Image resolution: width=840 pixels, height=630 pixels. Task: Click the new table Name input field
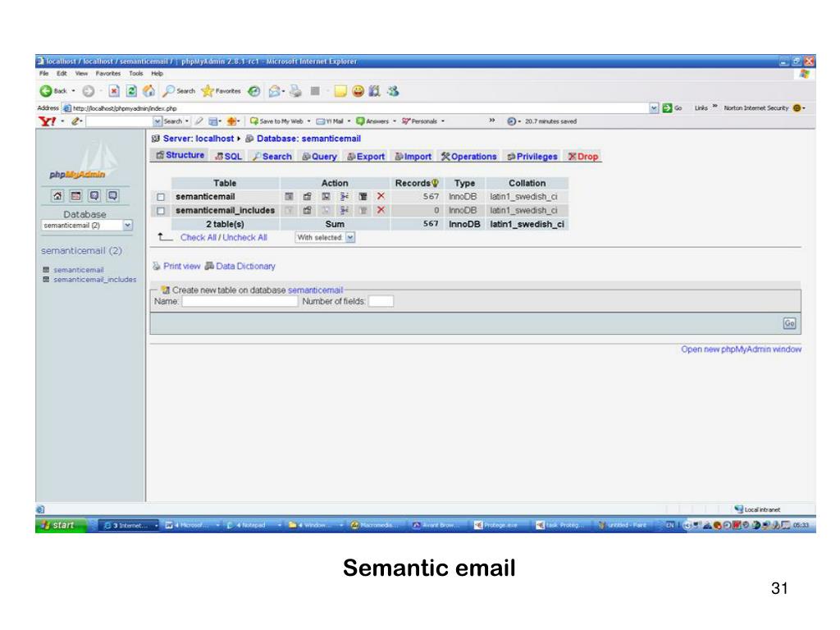[x=240, y=301]
